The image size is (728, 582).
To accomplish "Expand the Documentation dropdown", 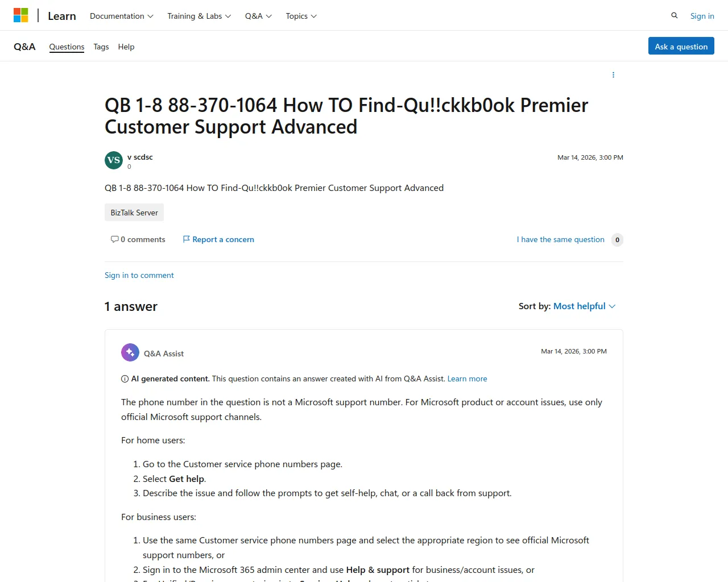I will coord(121,16).
